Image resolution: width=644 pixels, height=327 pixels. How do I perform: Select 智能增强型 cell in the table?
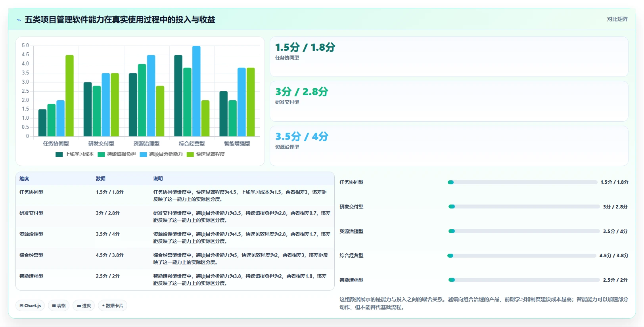(31, 276)
